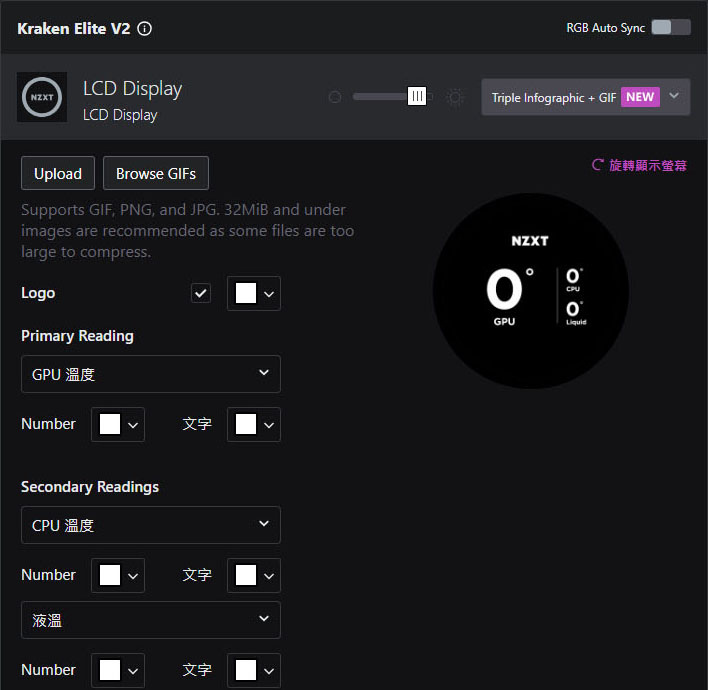Uncheck the Logo checkbox
This screenshot has height=690, width=708.
pyautogui.click(x=200, y=293)
